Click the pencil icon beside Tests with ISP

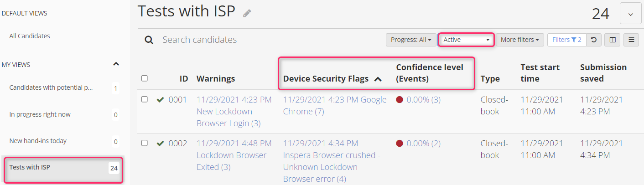pos(247,13)
